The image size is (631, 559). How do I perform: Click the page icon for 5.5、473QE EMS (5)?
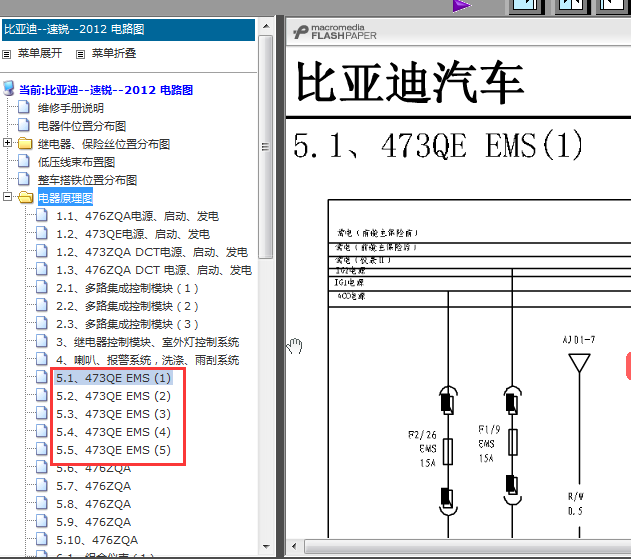42,449
